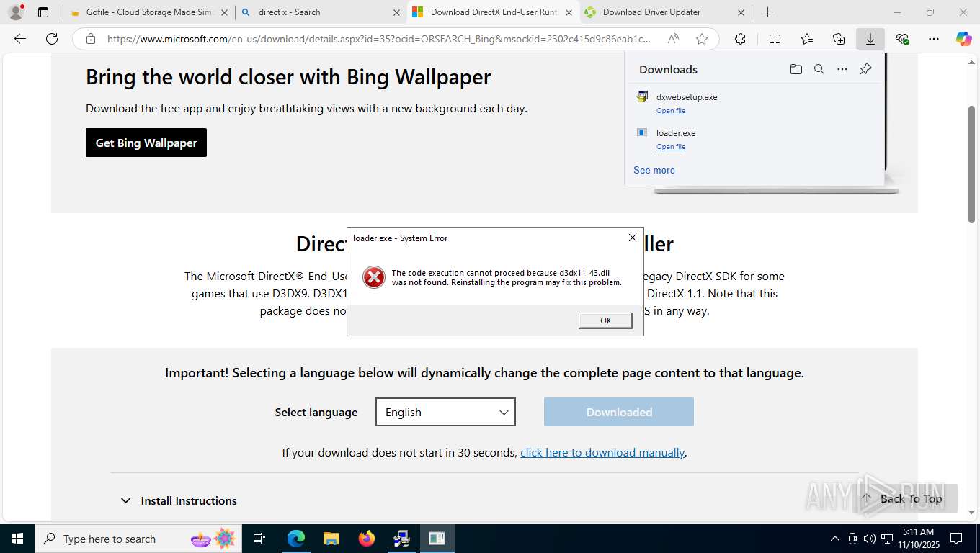Open the Browser essentials heart icon

902,39
